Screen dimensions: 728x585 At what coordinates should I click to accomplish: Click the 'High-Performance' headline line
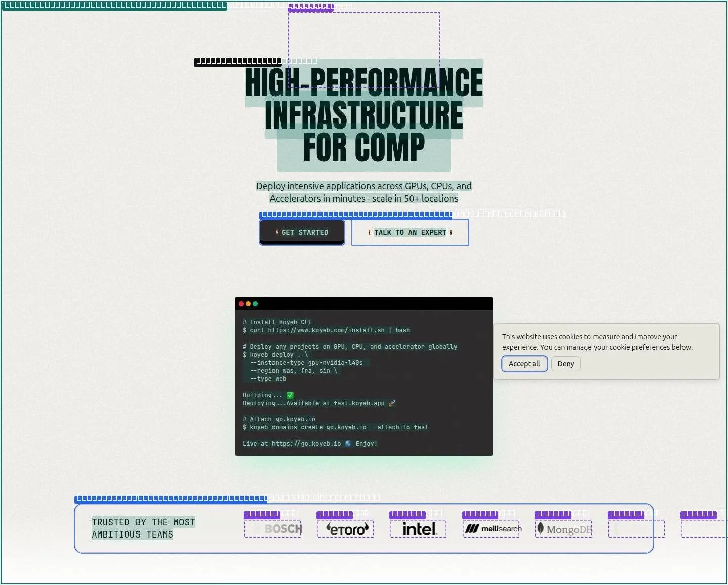(364, 83)
